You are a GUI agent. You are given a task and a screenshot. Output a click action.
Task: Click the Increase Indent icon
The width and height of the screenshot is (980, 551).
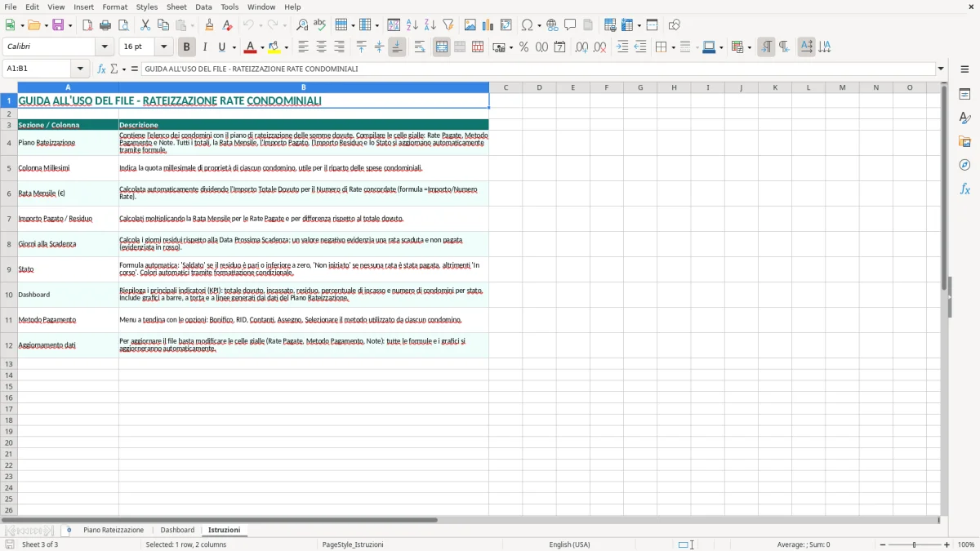click(x=622, y=47)
